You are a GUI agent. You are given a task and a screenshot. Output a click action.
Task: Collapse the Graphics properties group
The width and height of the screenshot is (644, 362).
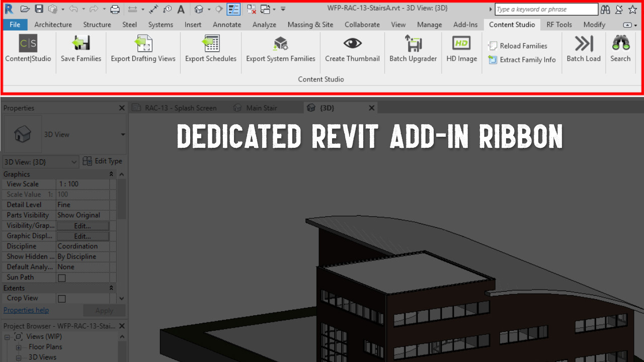click(111, 174)
